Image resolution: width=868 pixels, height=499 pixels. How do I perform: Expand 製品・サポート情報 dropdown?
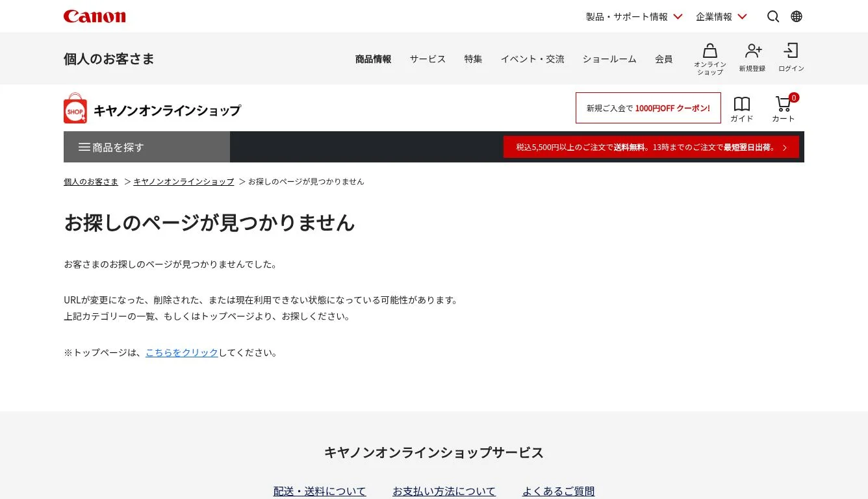(634, 16)
